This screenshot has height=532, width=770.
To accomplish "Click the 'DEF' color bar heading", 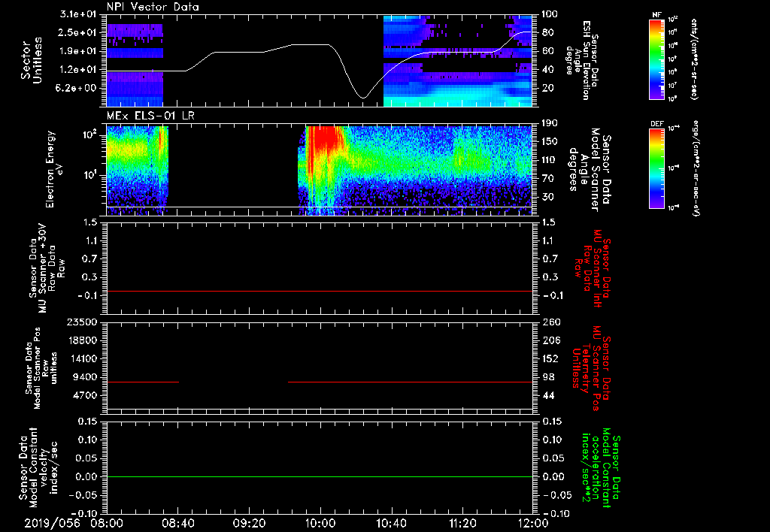I will (x=657, y=124).
